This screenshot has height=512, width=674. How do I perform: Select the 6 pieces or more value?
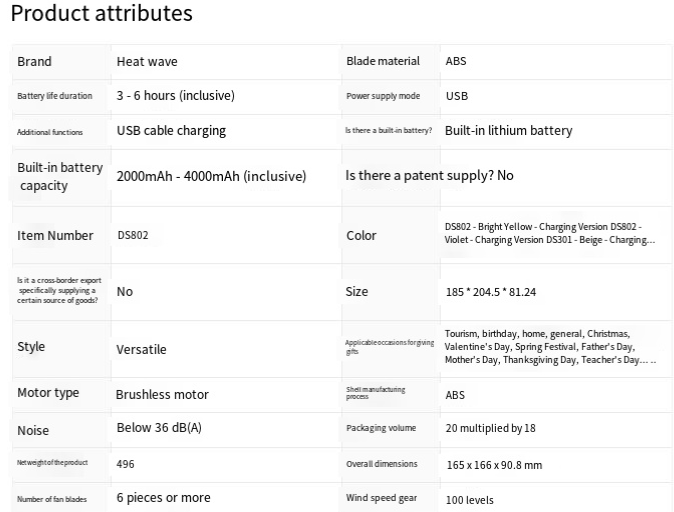[163, 497]
